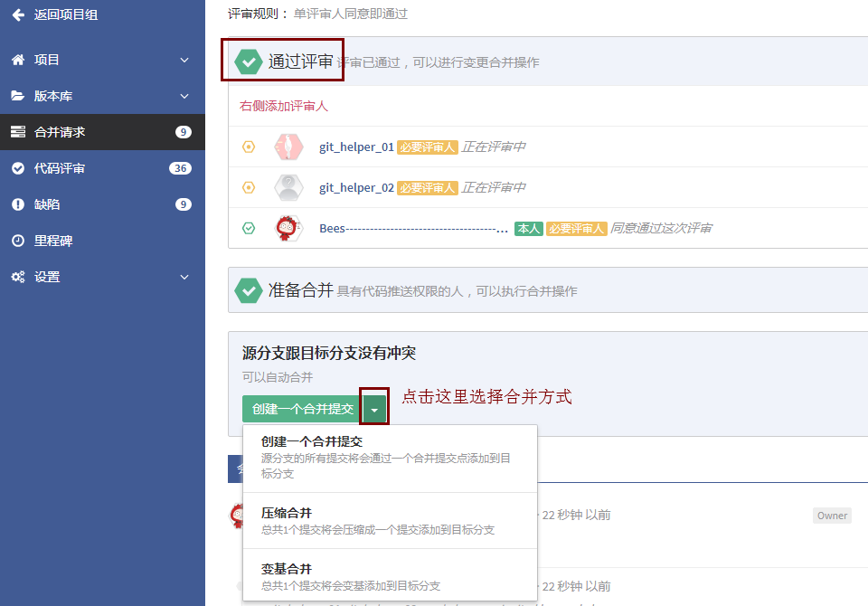The width and height of the screenshot is (868, 606).
Task: Click the pending status icon for git_helper_02
Action: coord(249,187)
